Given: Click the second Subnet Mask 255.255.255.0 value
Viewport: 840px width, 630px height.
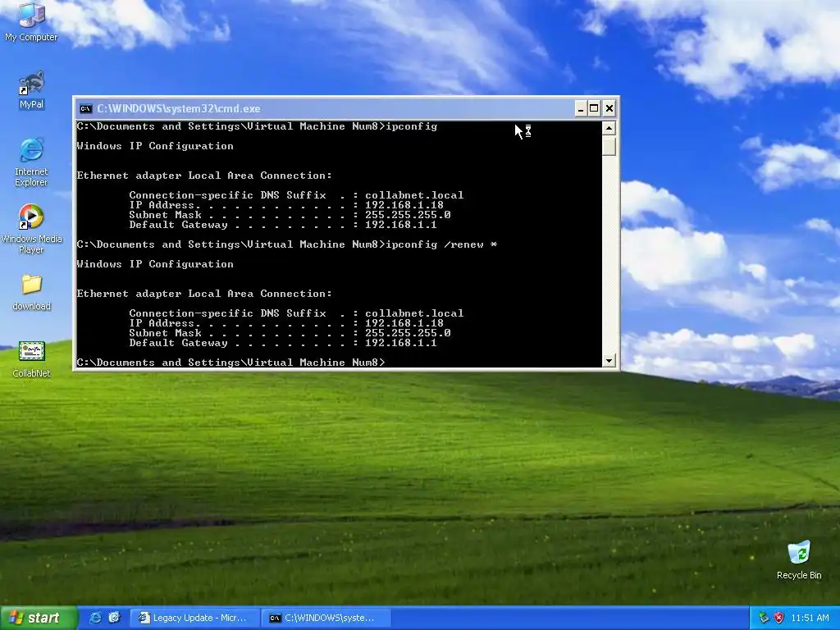Looking at the screenshot, I should pyautogui.click(x=408, y=333).
